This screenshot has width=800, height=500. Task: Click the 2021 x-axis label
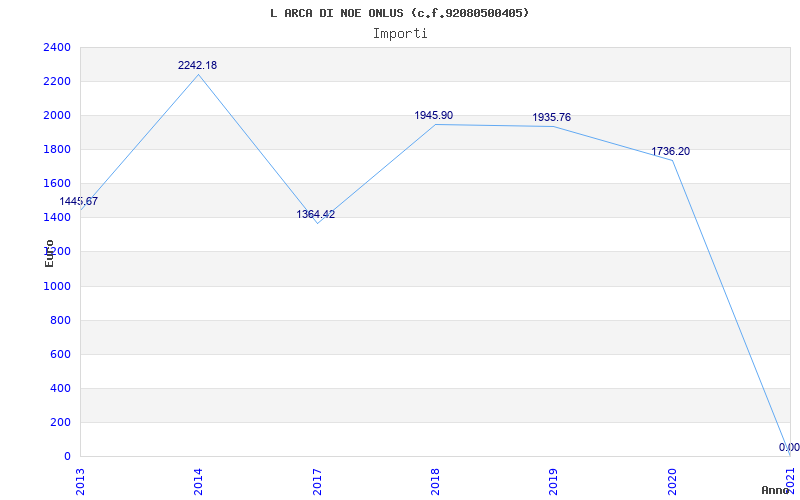click(790, 482)
